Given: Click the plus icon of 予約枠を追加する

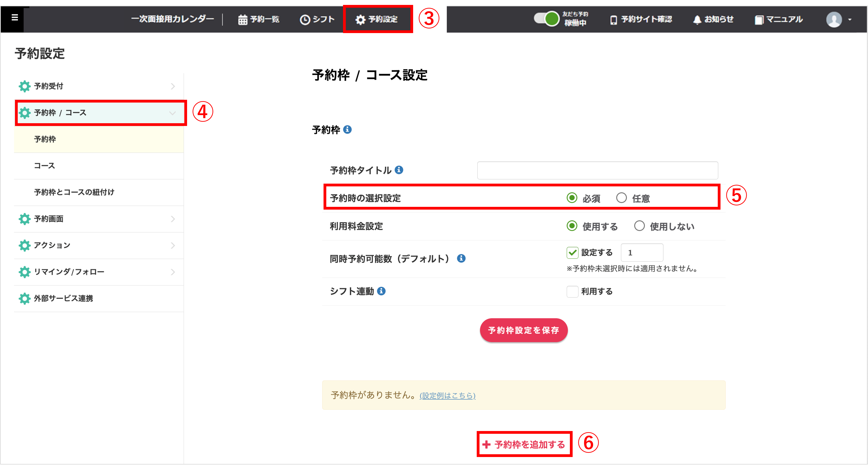Looking at the screenshot, I should tap(486, 444).
